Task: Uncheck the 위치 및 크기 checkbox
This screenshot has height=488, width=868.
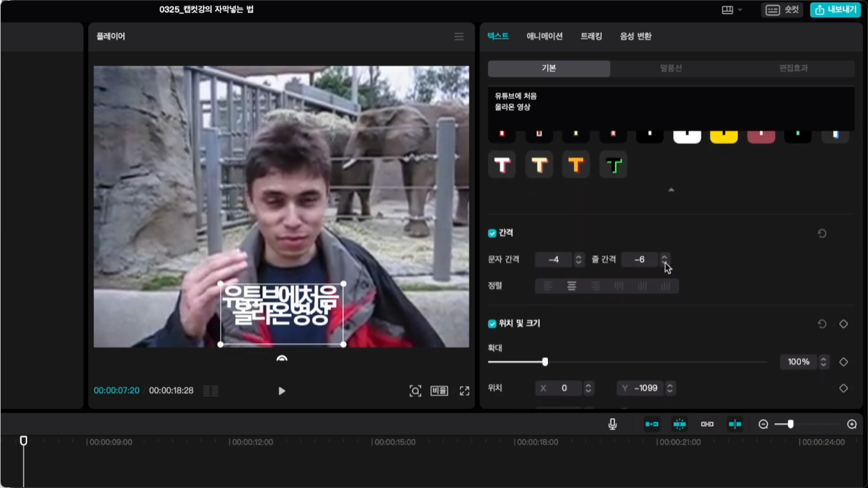Action: click(492, 324)
